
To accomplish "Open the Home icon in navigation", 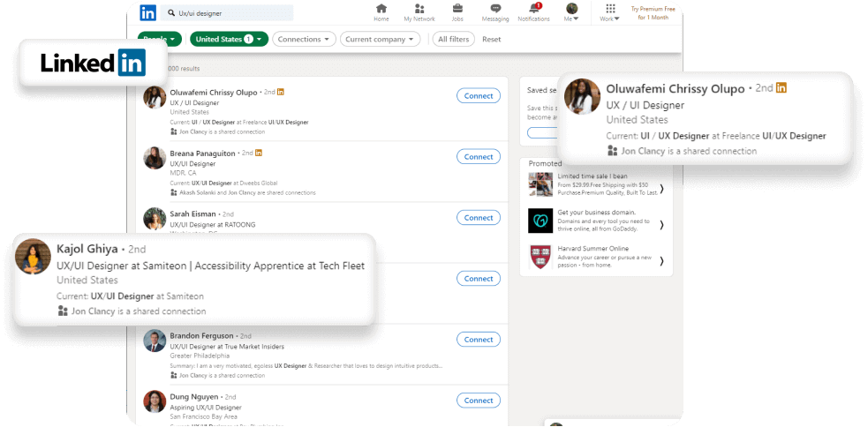I will point(381,9).
